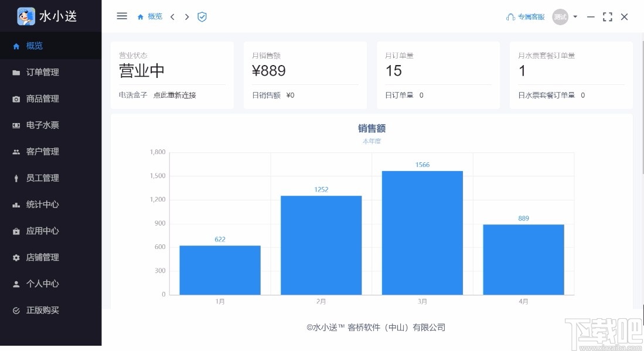Open the 概览 breadcrumb tab
The image size is (644, 351).
tap(149, 16)
